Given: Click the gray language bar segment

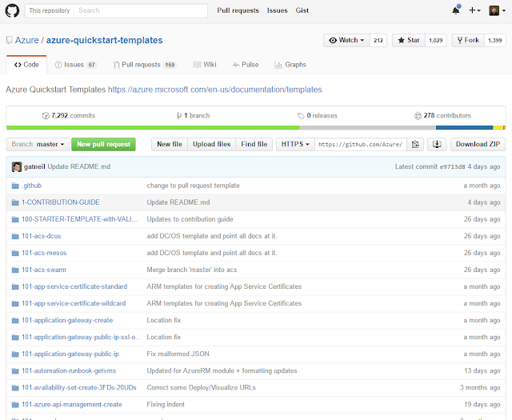Looking at the screenshot, I should pos(368,128).
